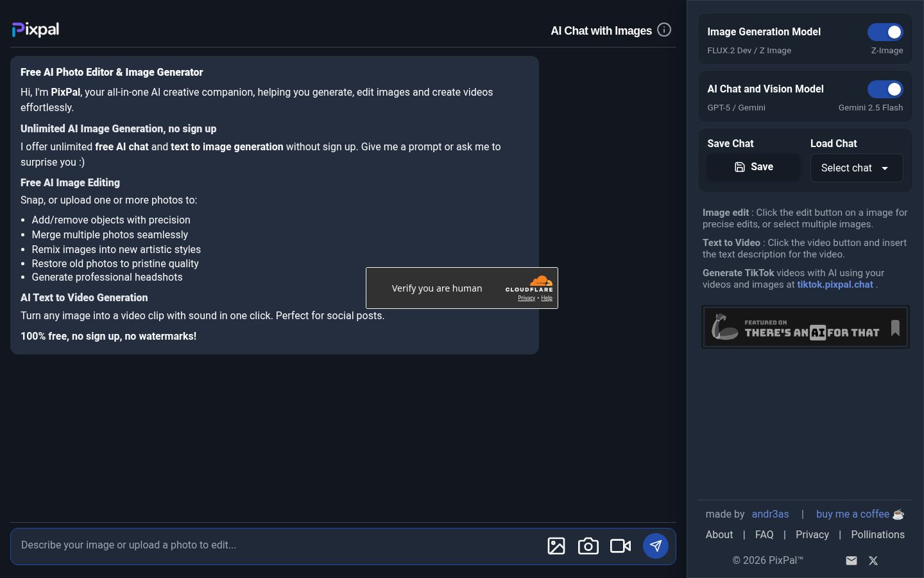Screen dimensions: 924x578
Task: Click the Load Chat label
Action: point(834,144)
